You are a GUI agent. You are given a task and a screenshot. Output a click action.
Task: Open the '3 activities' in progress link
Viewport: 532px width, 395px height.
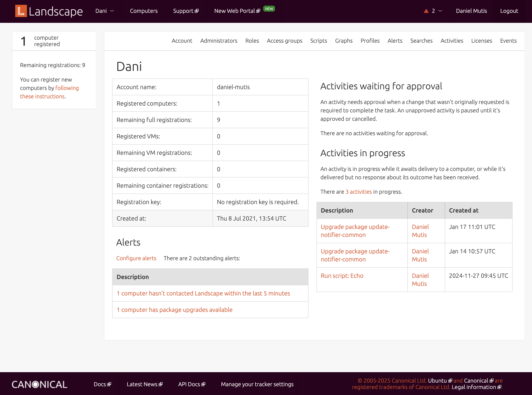pyautogui.click(x=358, y=192)
